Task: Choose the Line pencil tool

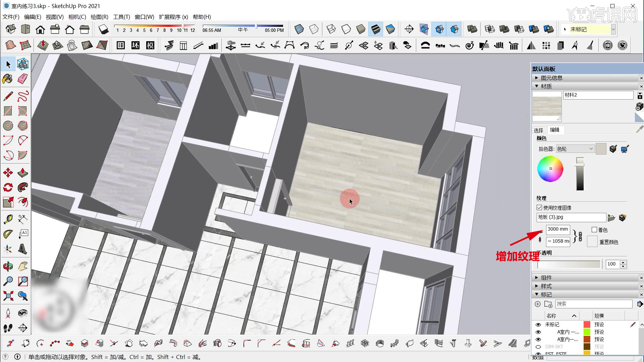Action: 8,96
